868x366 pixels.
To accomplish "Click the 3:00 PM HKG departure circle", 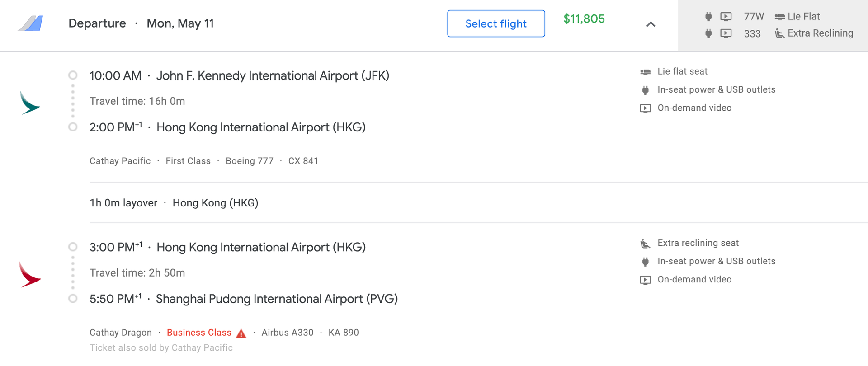I will click(73, 247).
